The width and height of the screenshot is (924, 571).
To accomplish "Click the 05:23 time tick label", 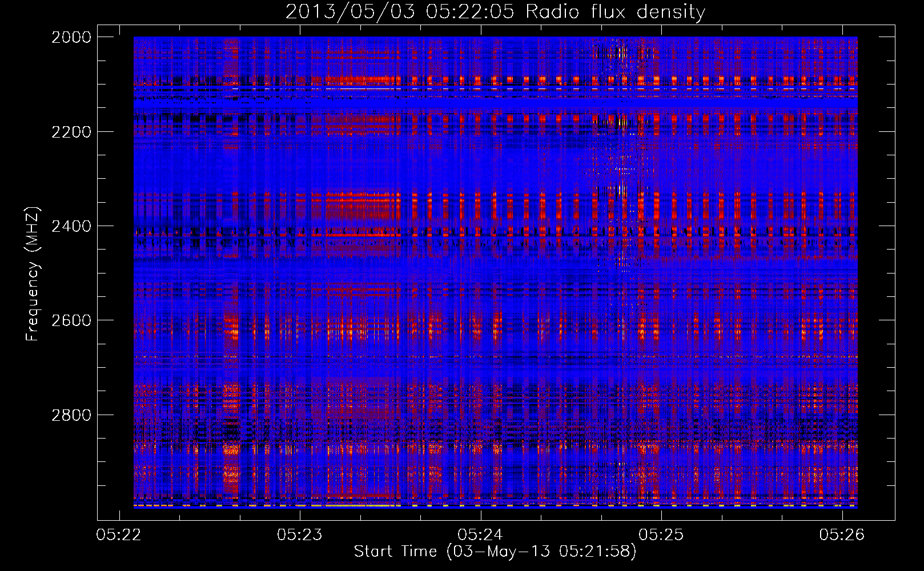I will [x=300, y=535].
